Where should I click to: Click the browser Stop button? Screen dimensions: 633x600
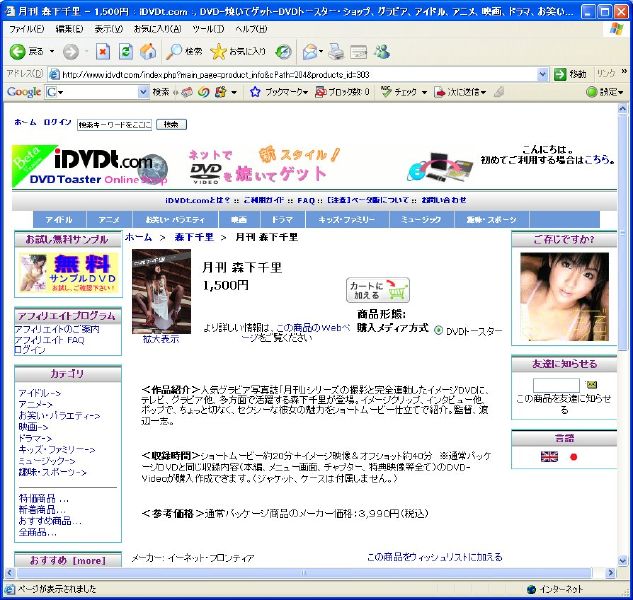coord(103,51)
